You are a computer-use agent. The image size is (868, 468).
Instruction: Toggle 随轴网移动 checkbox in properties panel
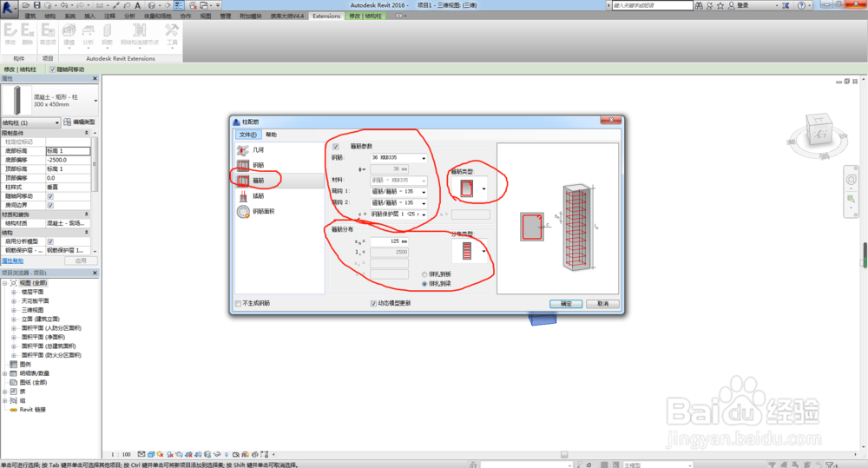(x=50, y=196)
